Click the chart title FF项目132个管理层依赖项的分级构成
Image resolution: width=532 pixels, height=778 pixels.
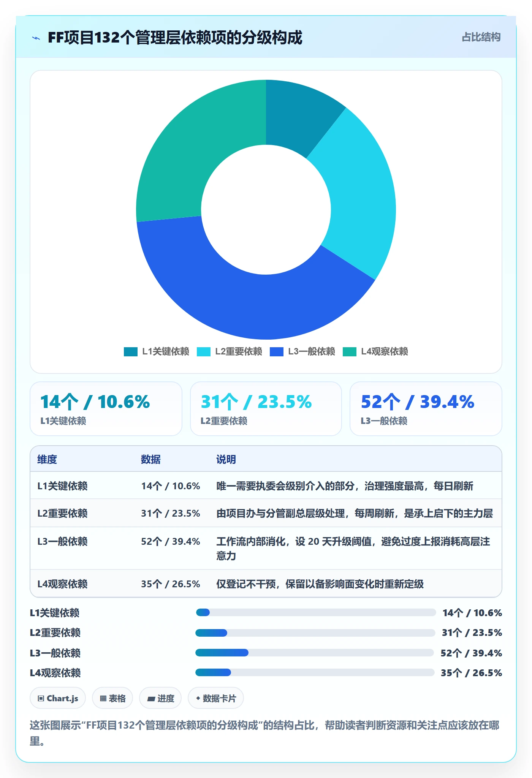pyautogui.click(x=175, y=38)
